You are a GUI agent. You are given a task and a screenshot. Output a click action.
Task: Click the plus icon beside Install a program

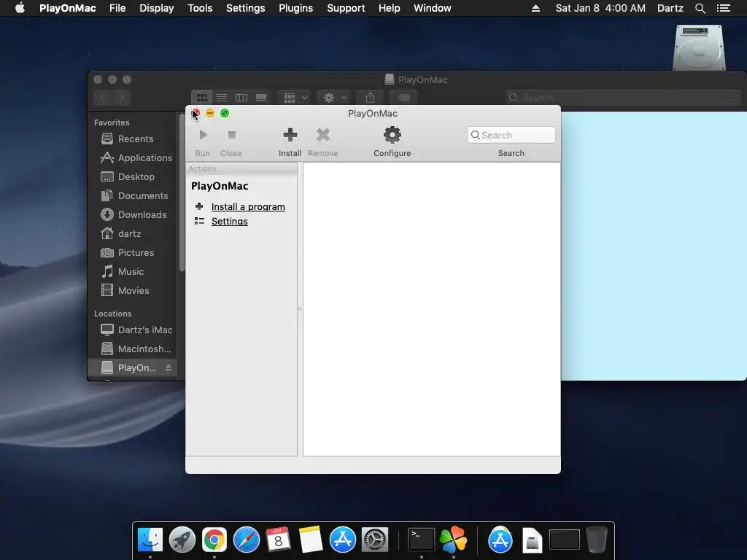tap(199, 206)
